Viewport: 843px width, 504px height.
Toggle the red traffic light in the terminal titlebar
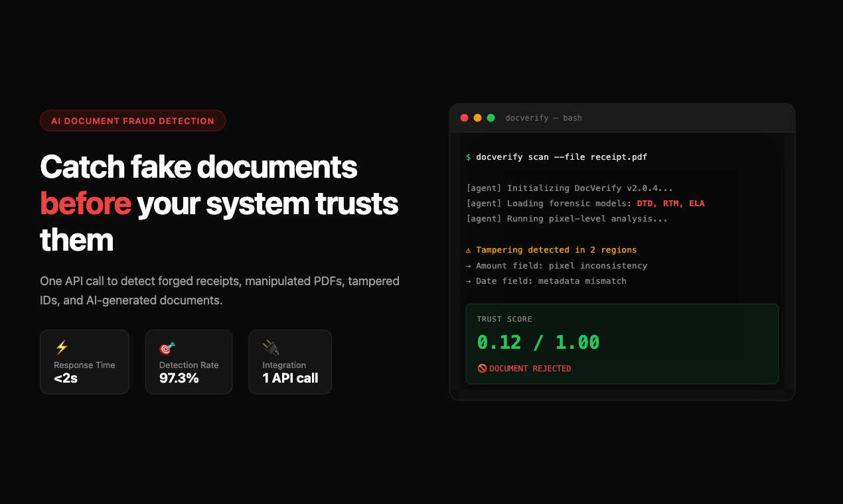click(x=464, y=117)
